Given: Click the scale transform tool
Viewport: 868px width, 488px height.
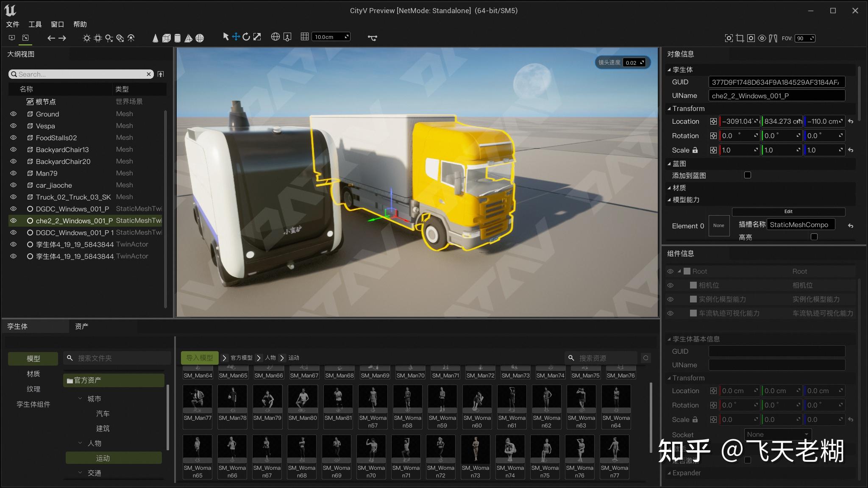Looking at the screenshot, I should click(257, 37).
